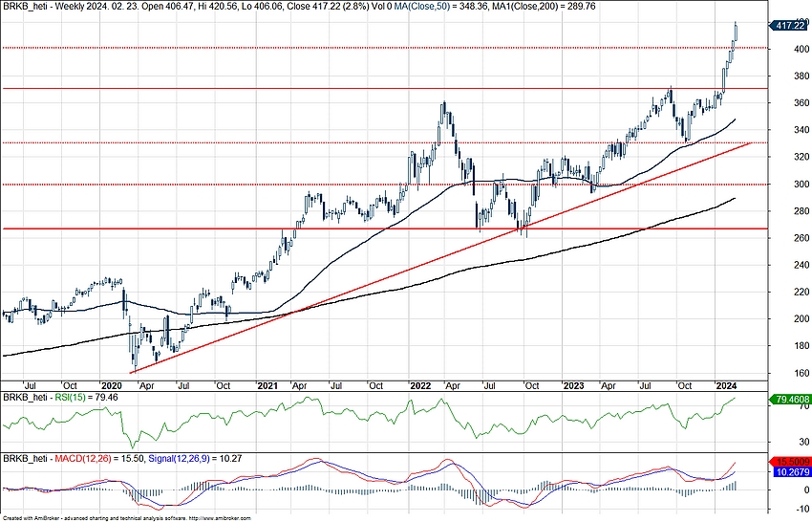The width and height of the screenshot is (812, 522).
Task: Click the 400 price axis label
Action: [x=802, y=50]
